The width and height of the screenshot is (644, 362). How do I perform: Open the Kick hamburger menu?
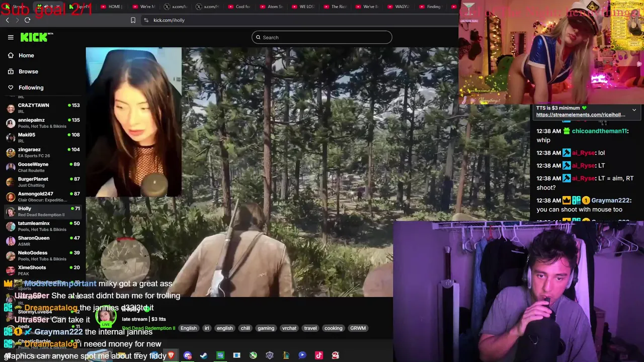(11, 37)
